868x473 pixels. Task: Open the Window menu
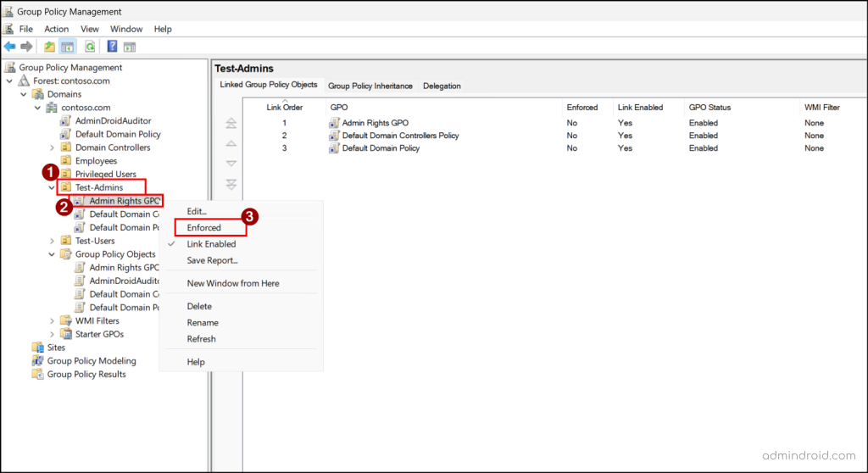[x=126, y=29]
